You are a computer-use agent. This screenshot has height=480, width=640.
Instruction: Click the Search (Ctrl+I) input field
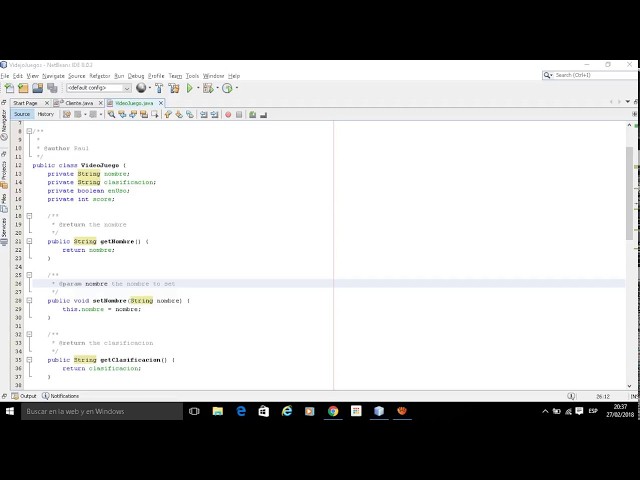(590, 75)
